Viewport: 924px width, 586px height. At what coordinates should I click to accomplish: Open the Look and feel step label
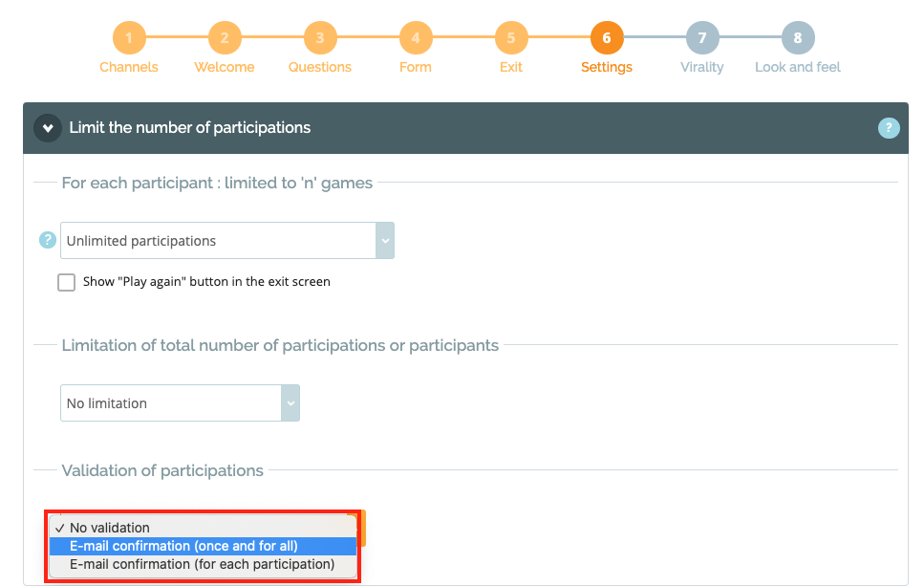pos(798,68)
